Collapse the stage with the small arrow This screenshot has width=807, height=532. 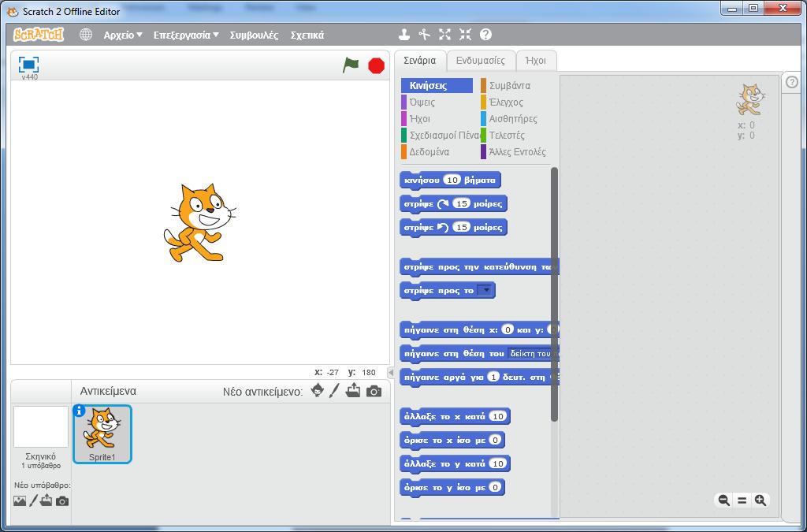391,373
